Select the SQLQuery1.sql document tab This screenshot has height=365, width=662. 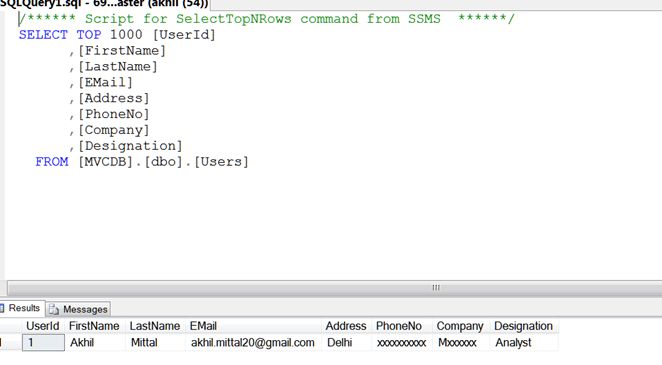(104, 4)
